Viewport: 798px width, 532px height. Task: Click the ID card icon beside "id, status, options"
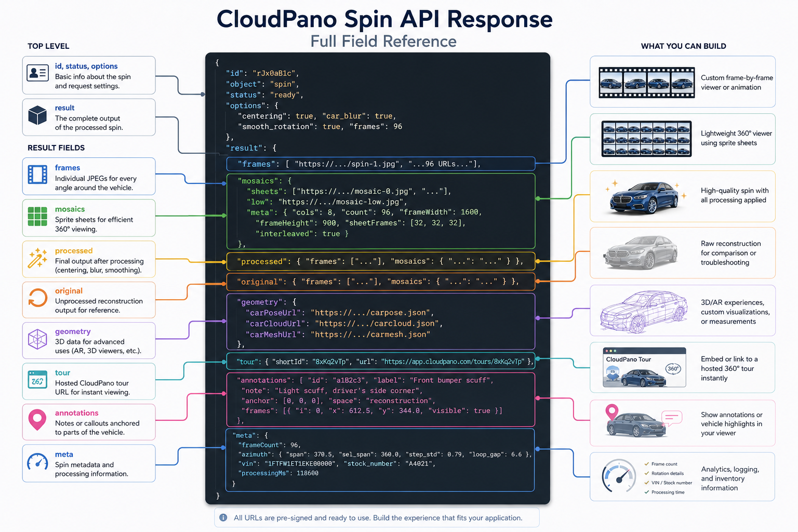coord(37,73)
